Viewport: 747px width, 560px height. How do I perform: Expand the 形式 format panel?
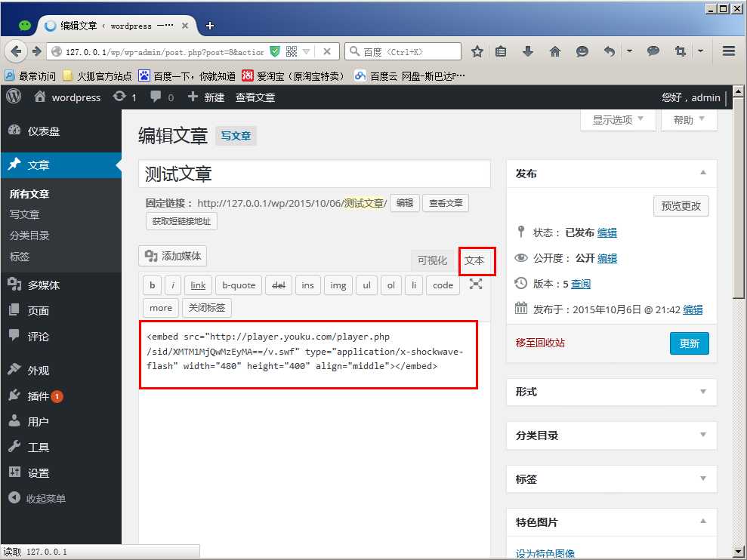(x=703, y=392)
